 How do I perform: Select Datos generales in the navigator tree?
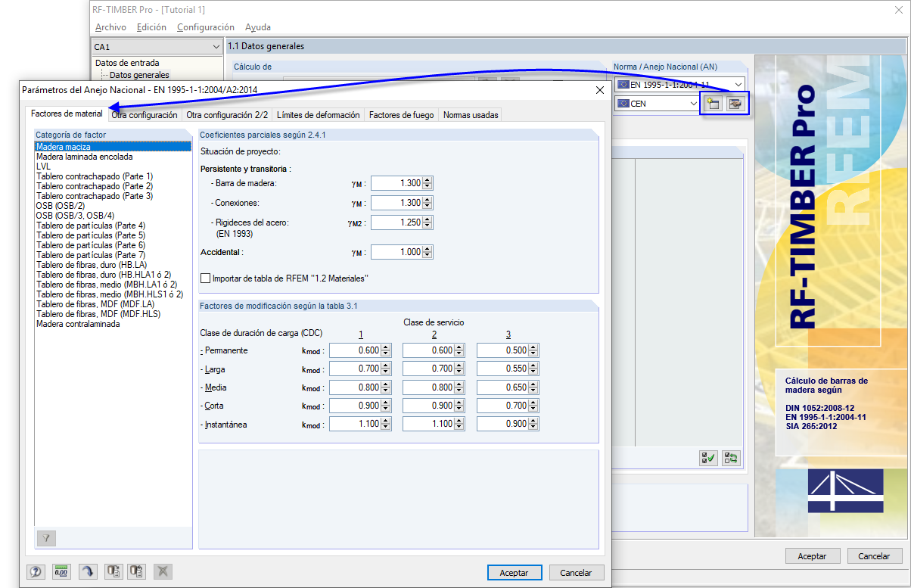pos(139,75)
